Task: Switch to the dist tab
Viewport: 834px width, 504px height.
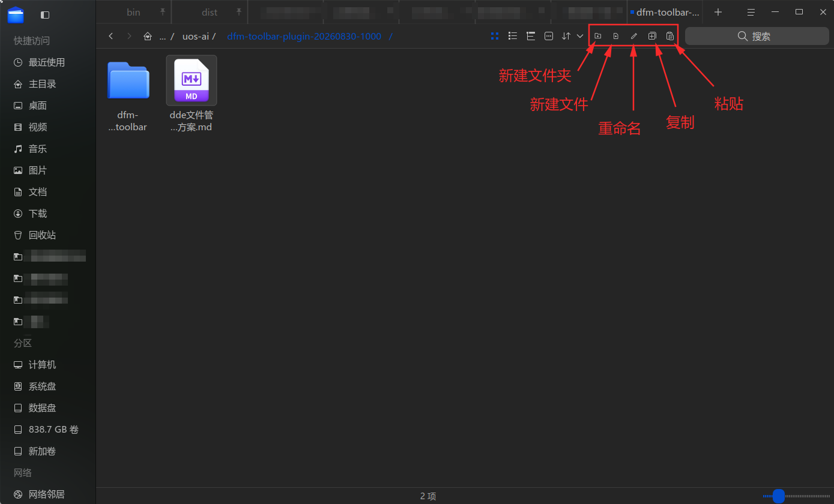Action: coord(210,12)
